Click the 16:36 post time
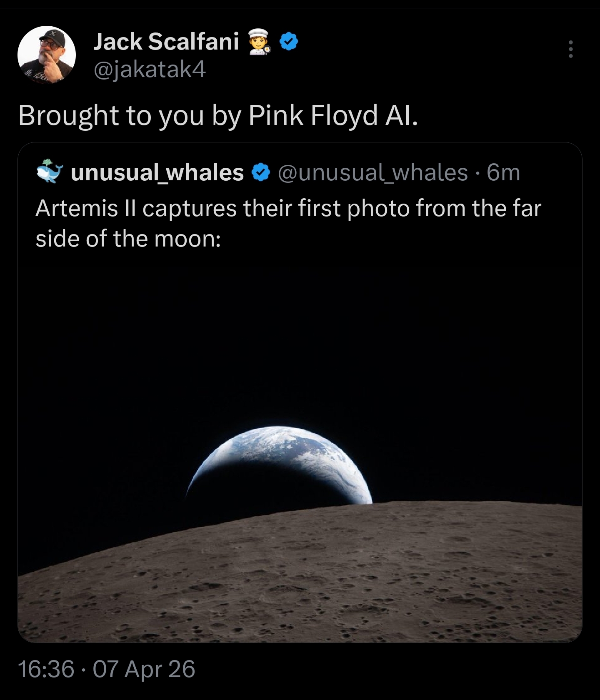The height and width of the screenshot is (700, 600). [x=46, y=669]
